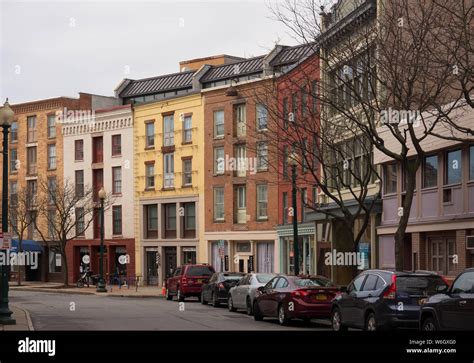
Task: Click the www.alamy.com text in the bottom bar
Action: tap(431, 350)
